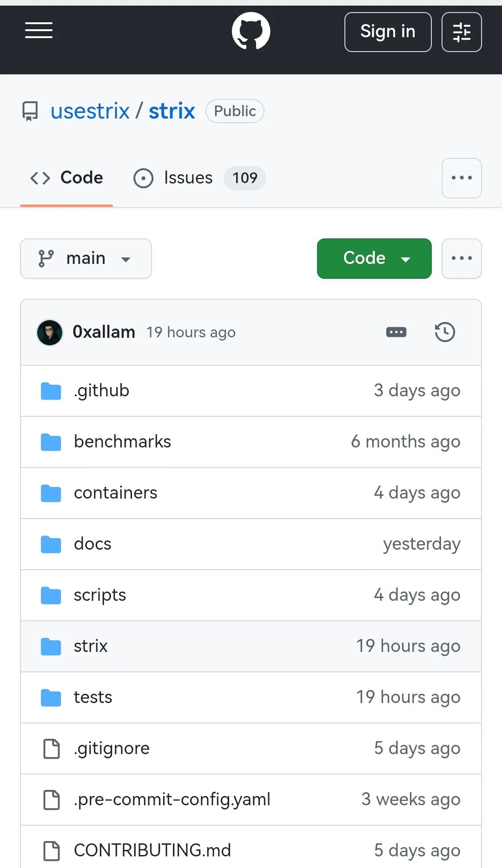Expand latest commit details ellipsis
This screenshot has width=502, height=868.
(396, 332)
